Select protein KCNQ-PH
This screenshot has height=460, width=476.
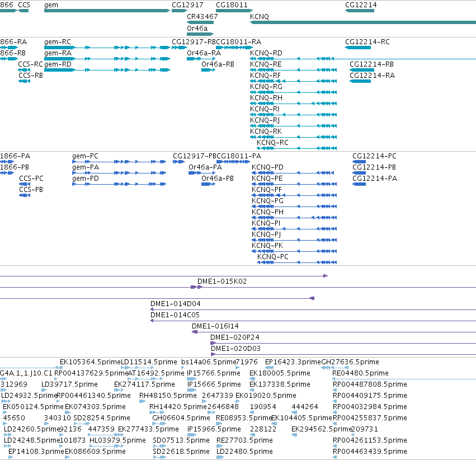pyautogui.click(x=294, y=218)
